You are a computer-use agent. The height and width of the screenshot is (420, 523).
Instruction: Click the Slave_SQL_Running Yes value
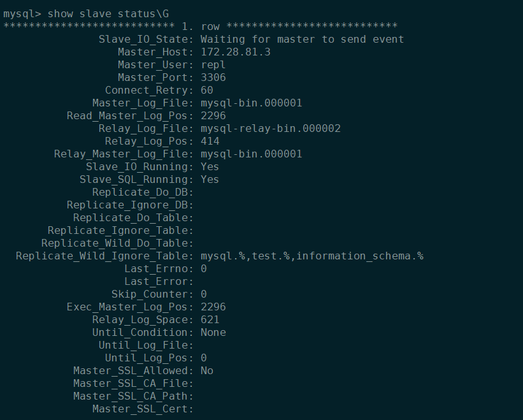coord(210,179)
